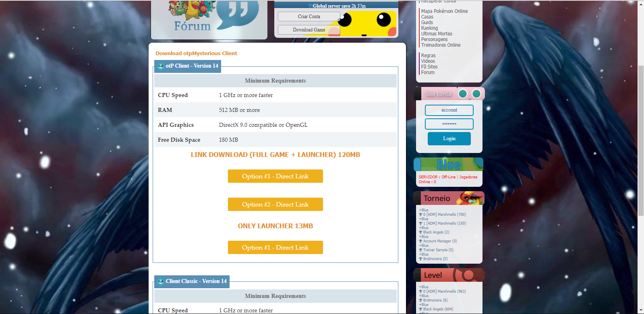Open the Videos sidebar link
Image resolution: width=644 pixels, height=314 pixels.
(428, 61)
